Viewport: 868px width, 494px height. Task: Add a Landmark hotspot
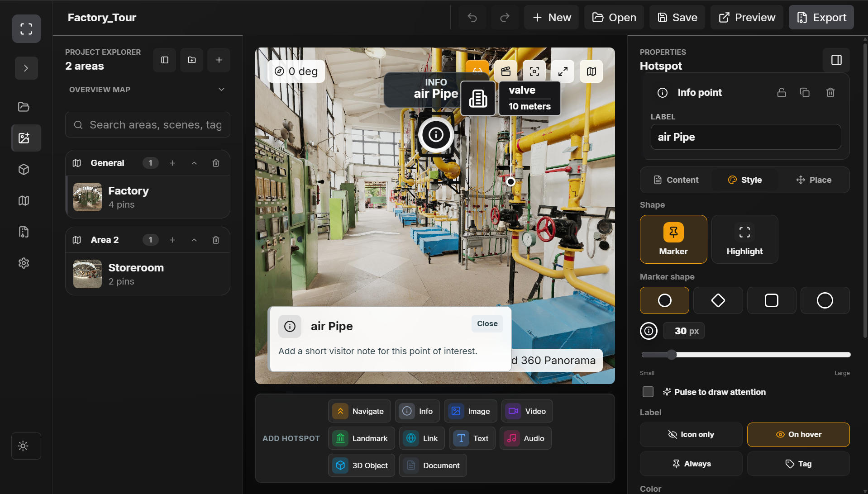pos(362,438)
